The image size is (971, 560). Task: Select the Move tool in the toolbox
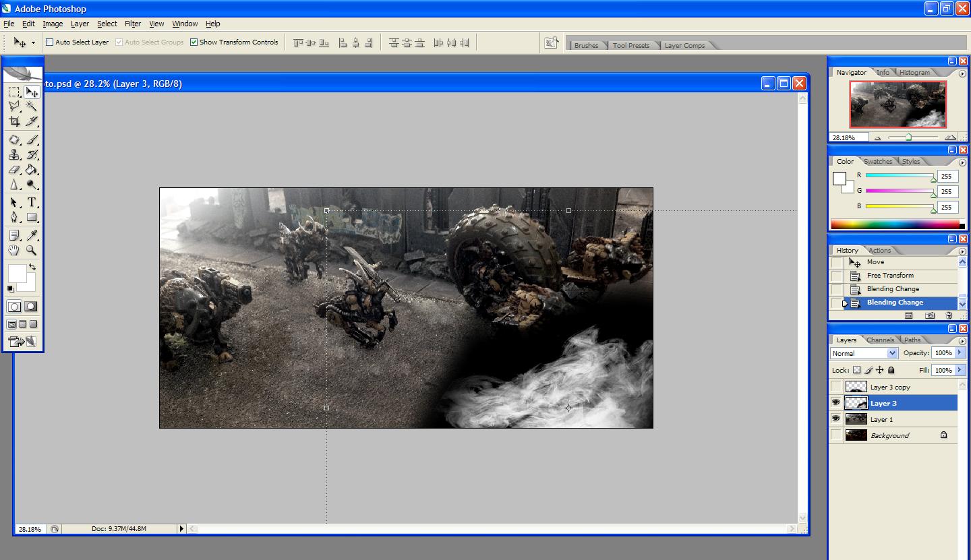point(32,92)
